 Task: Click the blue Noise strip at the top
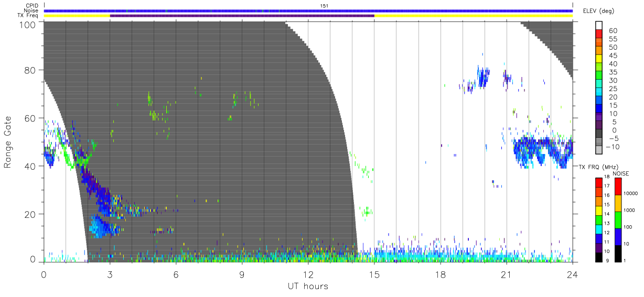coord(308,10)
